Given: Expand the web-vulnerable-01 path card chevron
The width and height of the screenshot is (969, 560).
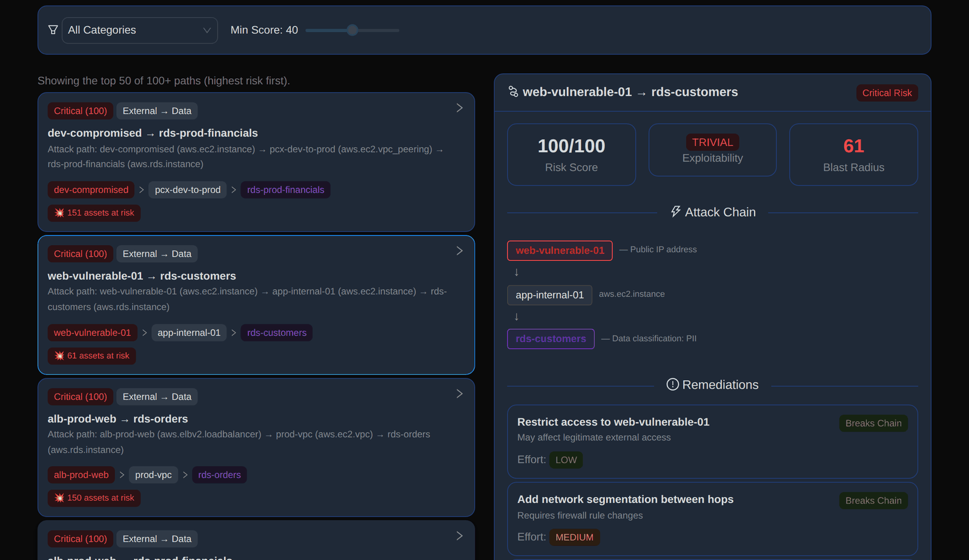Looking at the screenshot, I should coord(460,251).
